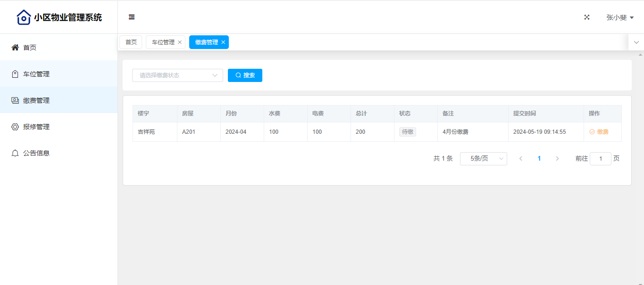Click the 前往 page number input field
This screenshot has height=285, width=644.
(x=600, y=159)
